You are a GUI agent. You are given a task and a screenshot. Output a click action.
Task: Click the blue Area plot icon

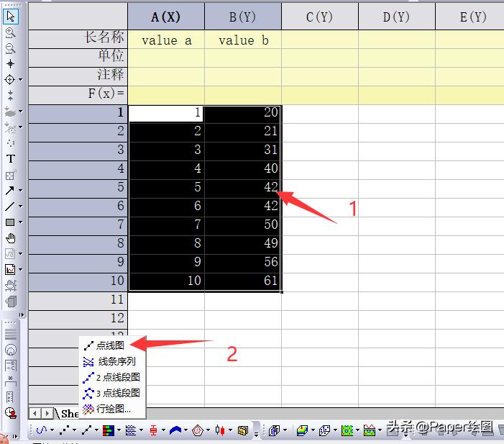pyautogui.click(x=175, y=430)
